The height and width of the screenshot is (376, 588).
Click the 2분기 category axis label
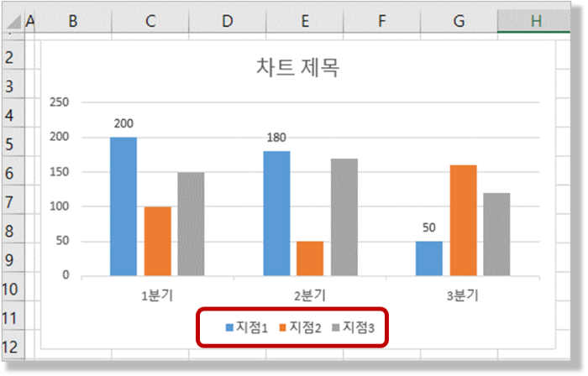tap(310, 296)
